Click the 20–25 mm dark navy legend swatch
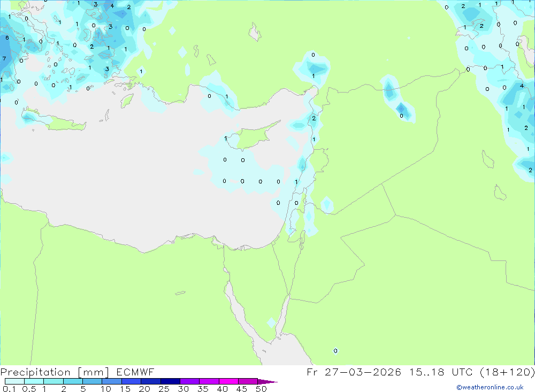535x392 pixels. [150, 381]
